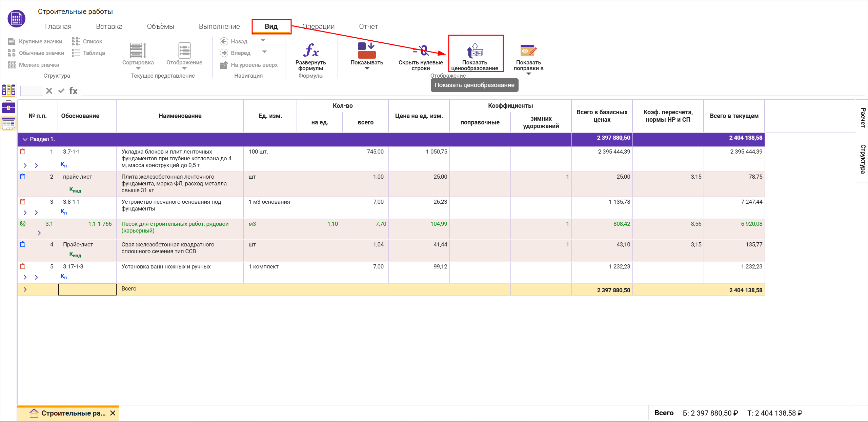This screenshot has height=422, width=868.
Task: Click the Назад navigation button
Action: click(x=234, y=41)
